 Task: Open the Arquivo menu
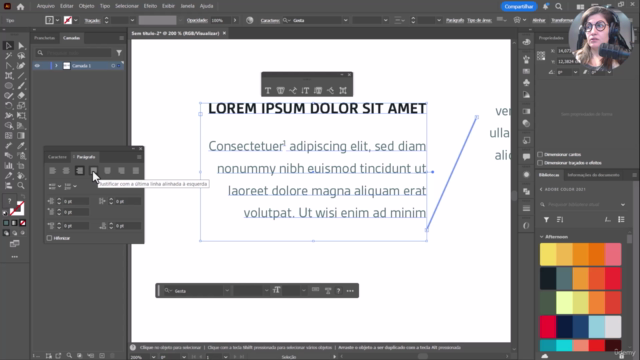click(x=45, y=6)
